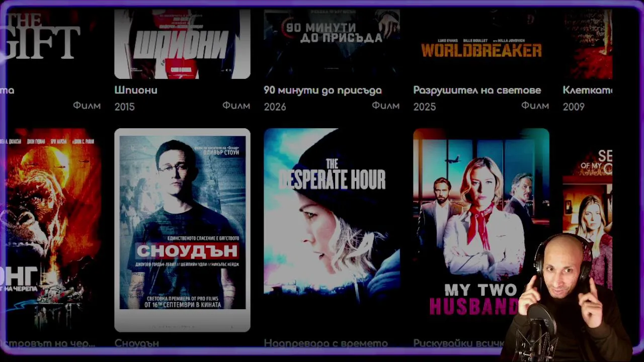
Task: Click the title 'Разрушител на светове'
Action: [477, 90]
